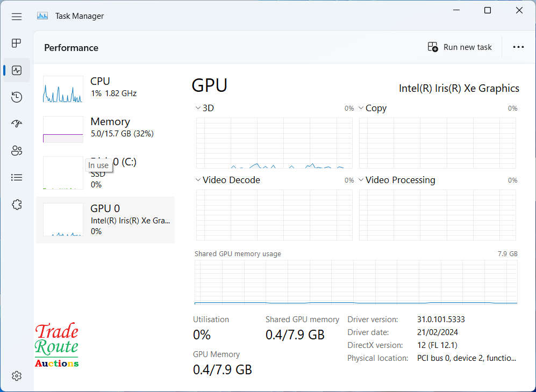Open the Services puzzle icon page
Screen dimensions: 536x392
click(17, 205)
